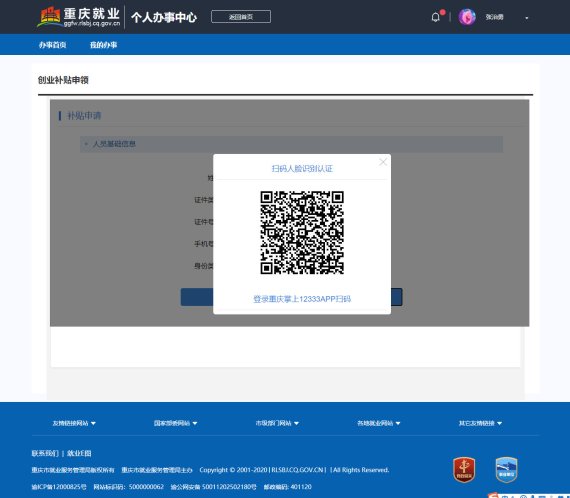570x498 pixels.
Task: Collapse the 人员基础信息 section
Action: pos(291,144)
